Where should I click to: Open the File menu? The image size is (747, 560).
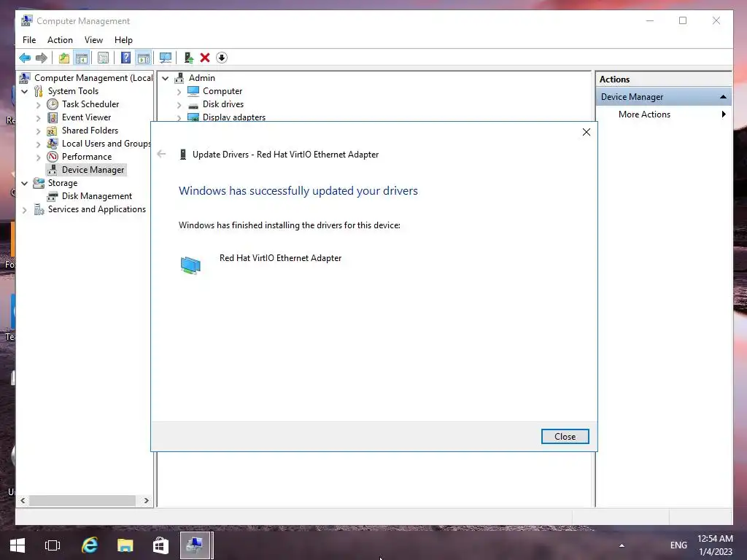tap(29, 40)
